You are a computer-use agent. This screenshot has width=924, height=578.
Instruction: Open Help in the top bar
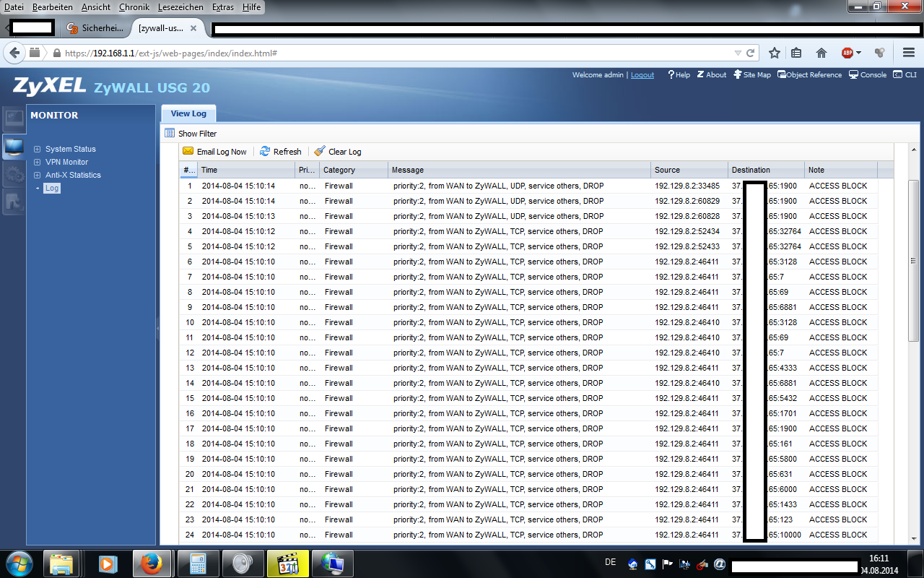[x=679, y=74]
